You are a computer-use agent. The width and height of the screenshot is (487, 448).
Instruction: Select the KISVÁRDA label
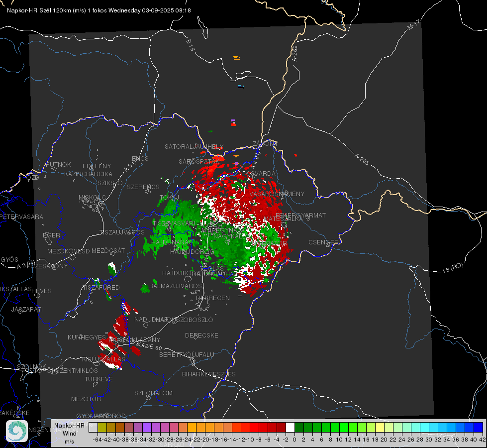[260, 173]
